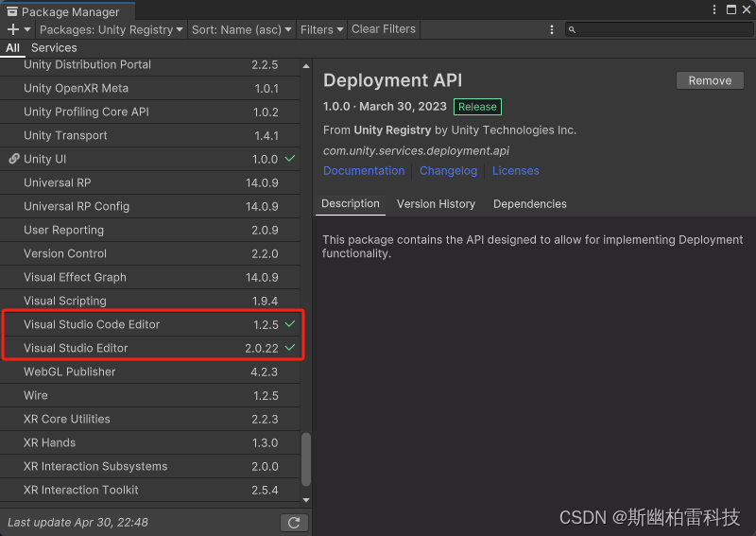Select Visual Studio Code Editor package
Image resolution: width=756 pixels, height=536 pixels.
[149, 324]
